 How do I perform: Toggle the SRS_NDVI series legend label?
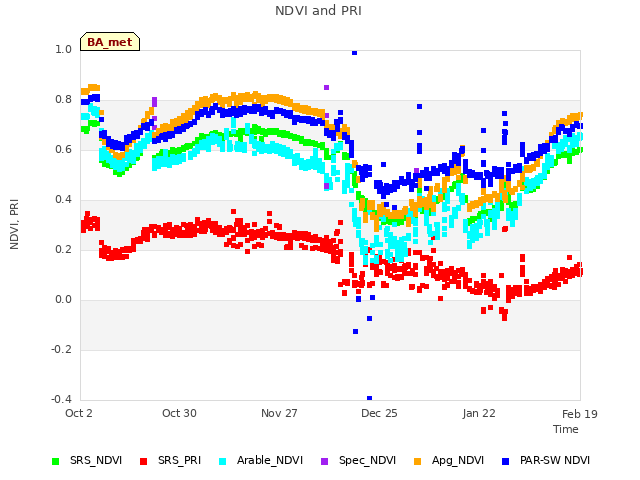point(96,460)
